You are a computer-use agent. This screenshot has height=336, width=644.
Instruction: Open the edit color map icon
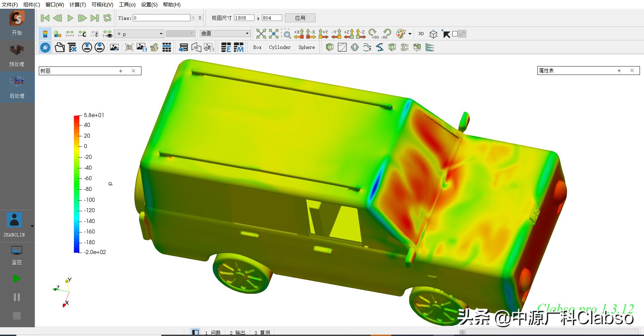click(57, 34)
